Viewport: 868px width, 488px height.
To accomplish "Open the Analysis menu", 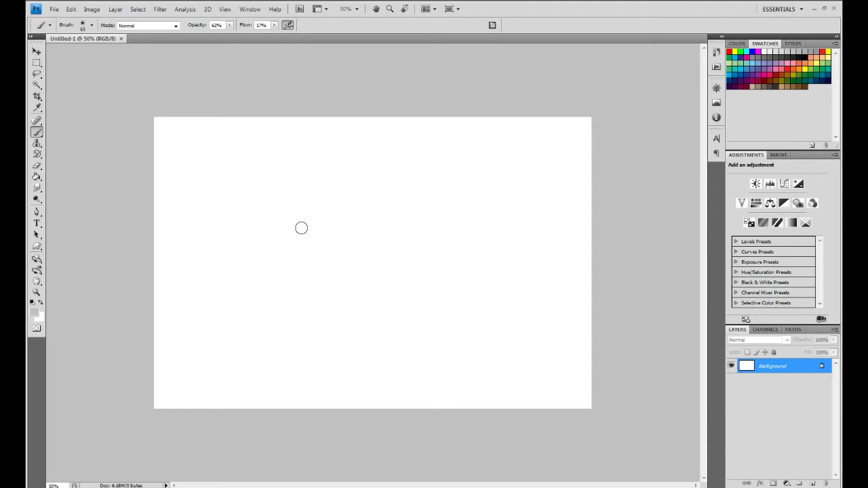I will (x=185, y=9).
